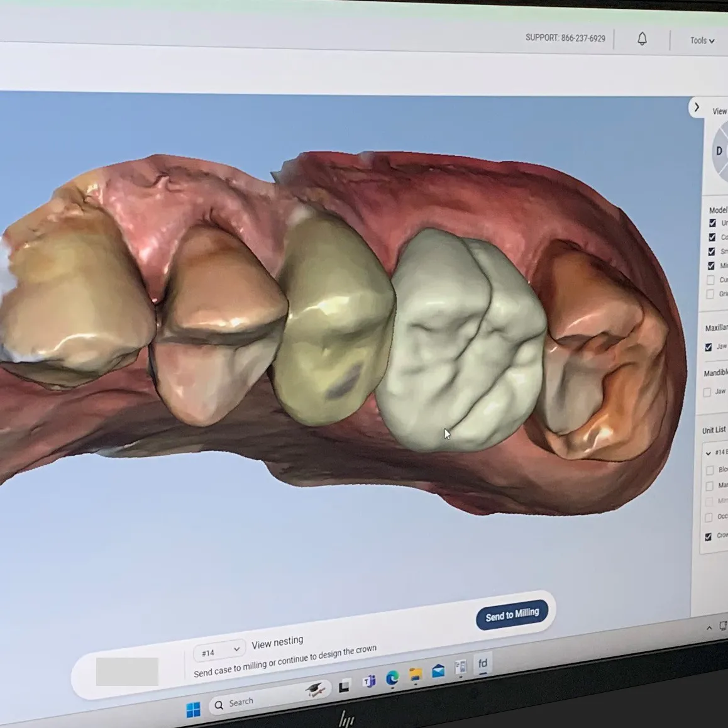Click the Send to Milling button
This screenshot has width=728, height=728.
click(512, 614)
